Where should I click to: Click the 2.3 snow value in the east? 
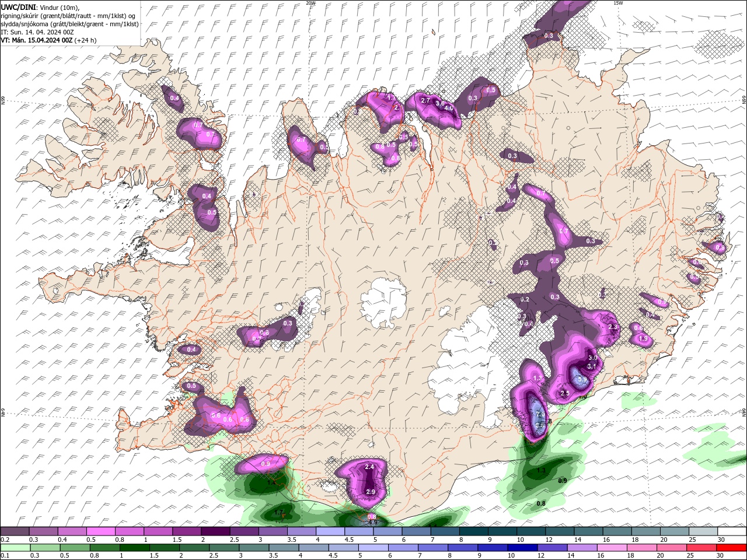[613, 327]
